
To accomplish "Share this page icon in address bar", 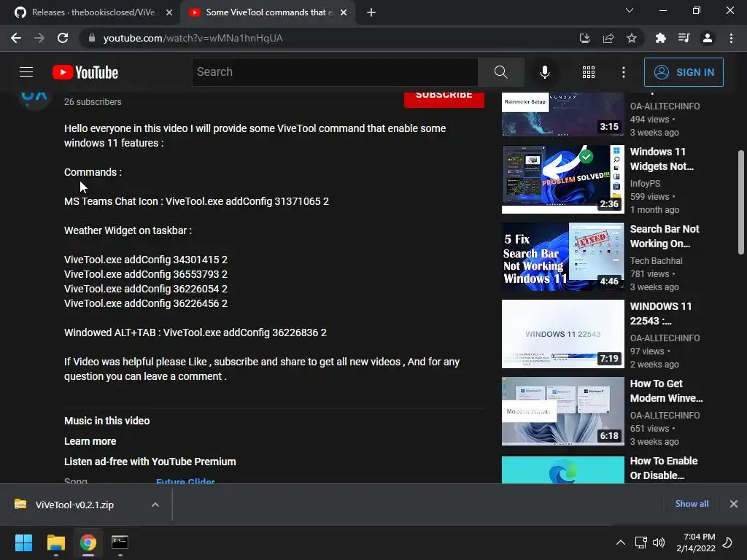I will tap(608, 38).
